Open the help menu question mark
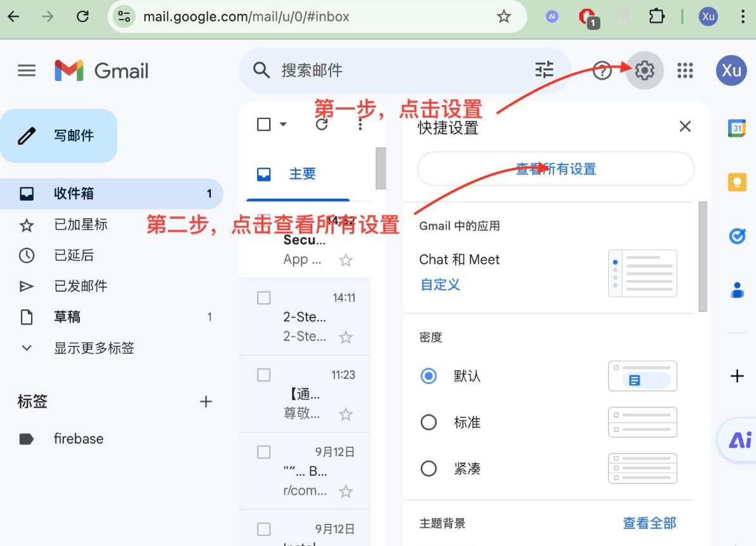Image resolution: width=756 pixels, height=546 pixels. click(x=602, y=71)
